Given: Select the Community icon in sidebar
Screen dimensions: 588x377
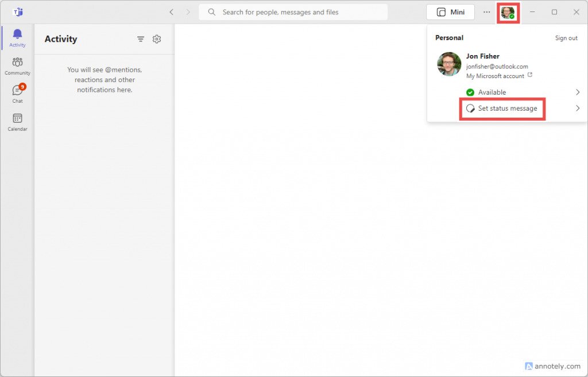Looking at the screenshot, I should coord(17,63).
